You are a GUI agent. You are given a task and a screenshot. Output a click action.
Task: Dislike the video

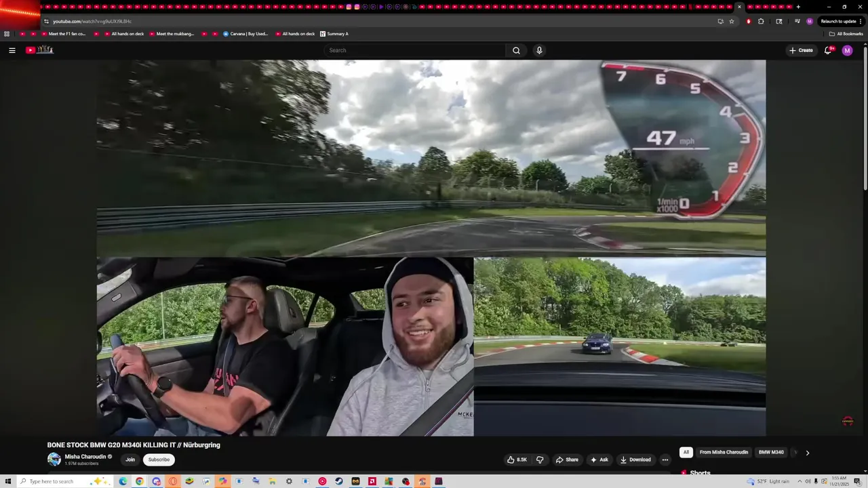pos(540,460)
